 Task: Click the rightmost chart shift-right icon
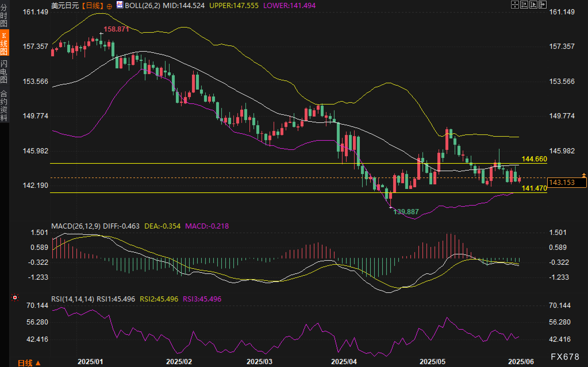tap(542, 5)
